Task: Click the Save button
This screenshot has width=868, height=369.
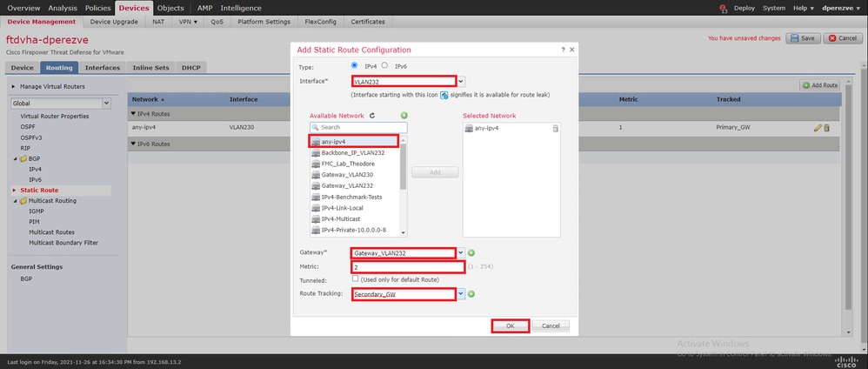Action: coord(803,38)
